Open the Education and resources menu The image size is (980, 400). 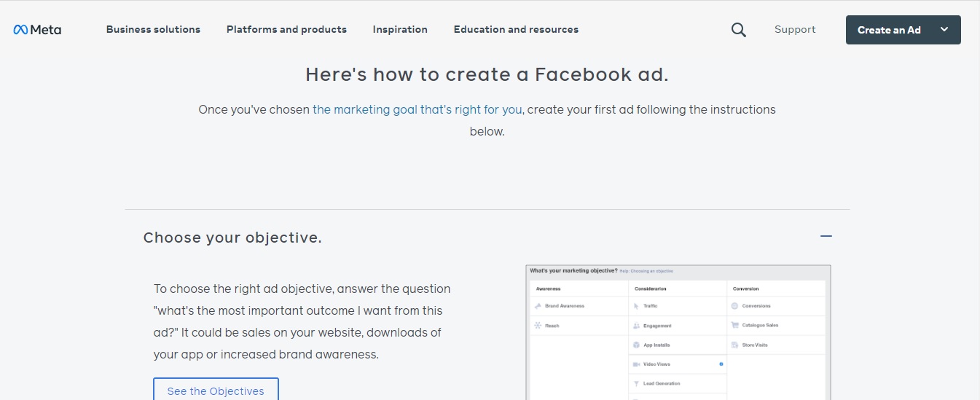click(x=516, y=30)
